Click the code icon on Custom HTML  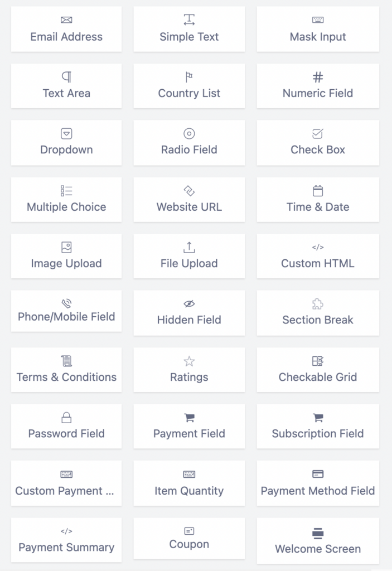coord(317,247)
